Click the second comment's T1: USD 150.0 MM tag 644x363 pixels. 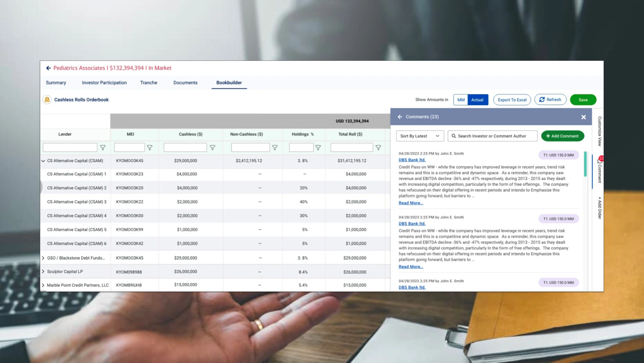coord(558,219)
